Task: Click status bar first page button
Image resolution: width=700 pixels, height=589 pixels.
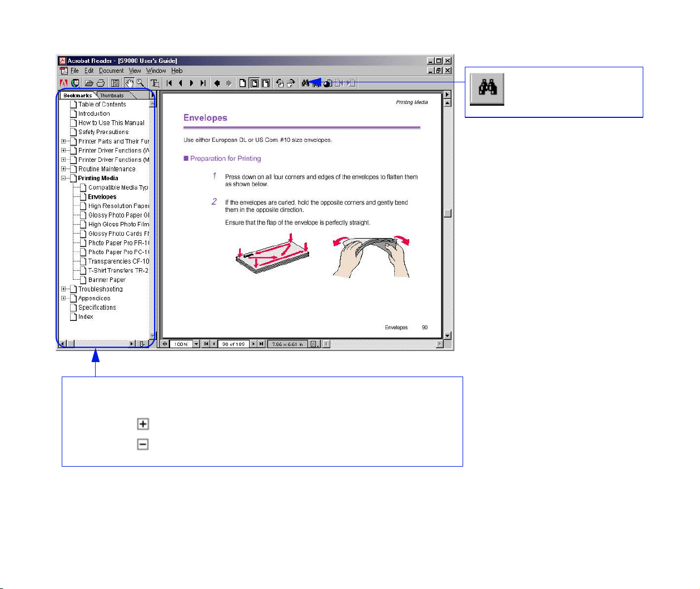Action: tap(206, 344)
